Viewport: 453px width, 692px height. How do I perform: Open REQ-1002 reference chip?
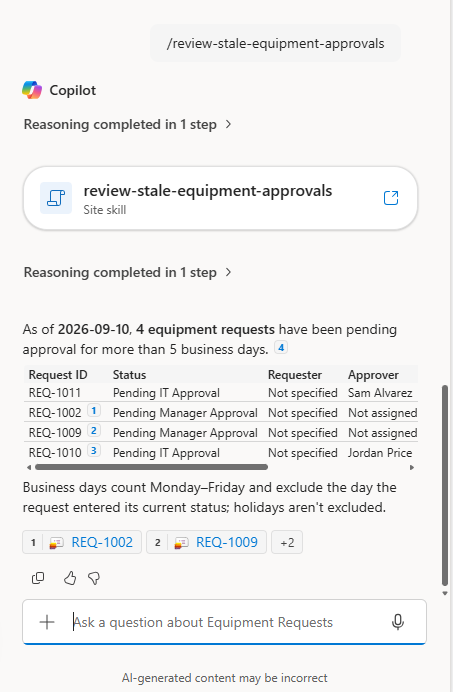[x=82, y=542]
